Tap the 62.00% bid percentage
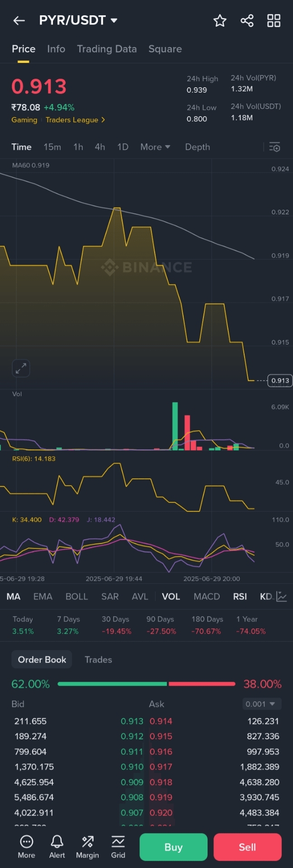Screen dimensions: 293x868 31,684
